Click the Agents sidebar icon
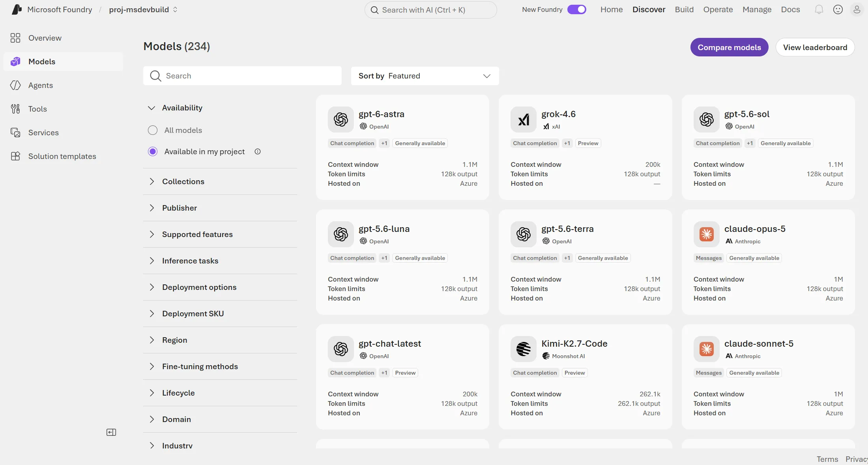This screenshot has height=465, width=868. pos(15,85)
